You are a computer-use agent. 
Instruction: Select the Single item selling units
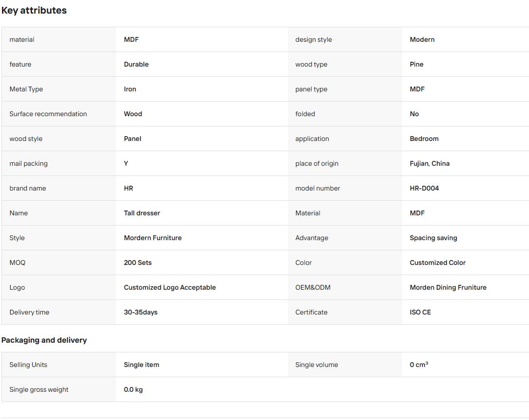(x=141, y=365)
